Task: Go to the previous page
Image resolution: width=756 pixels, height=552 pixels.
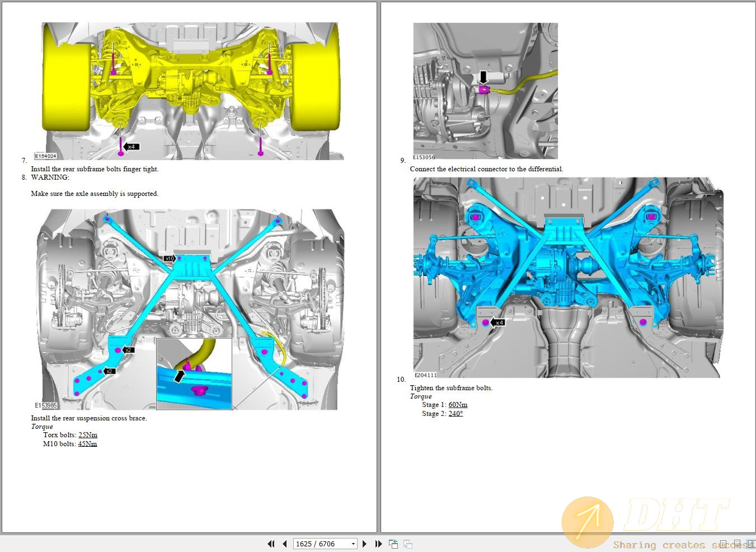Action: 285,544
